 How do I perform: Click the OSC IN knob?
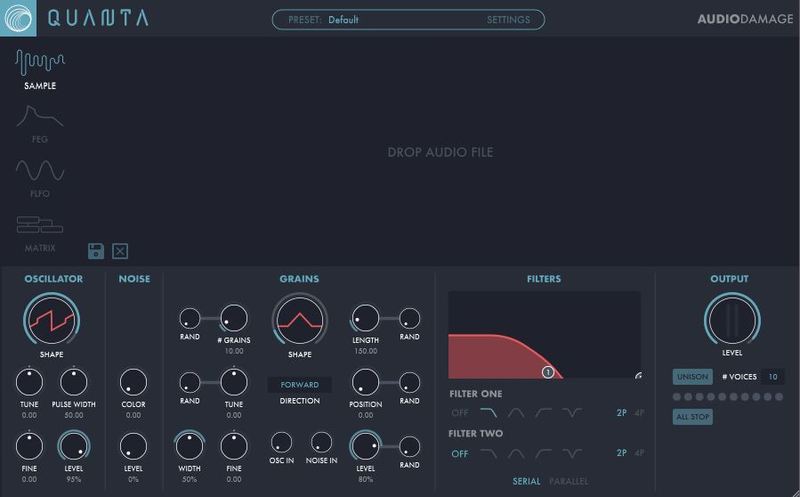(281, 442)
